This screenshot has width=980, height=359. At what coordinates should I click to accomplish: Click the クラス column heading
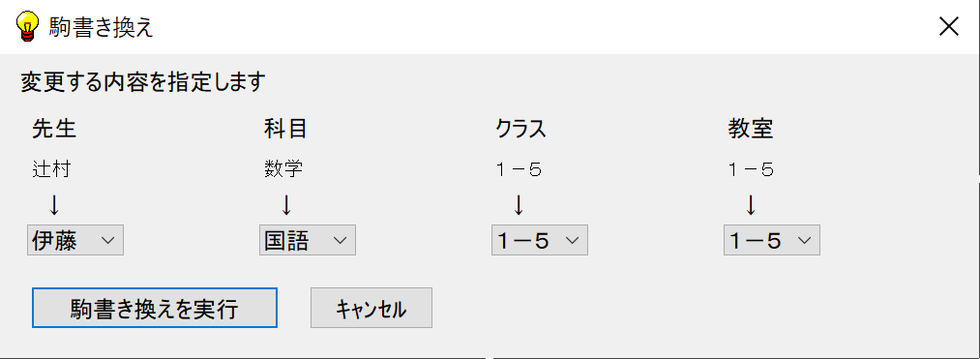[x=521, y=129]
